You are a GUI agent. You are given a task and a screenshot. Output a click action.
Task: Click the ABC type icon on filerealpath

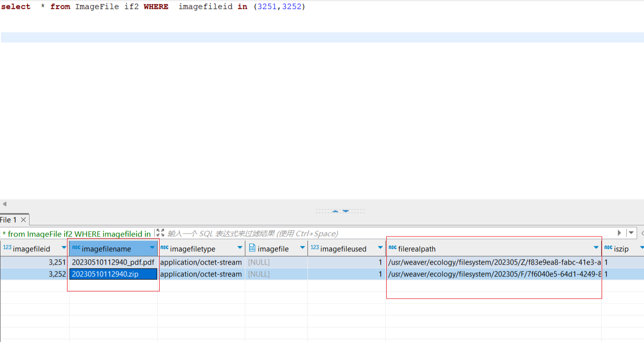[392, 247]
